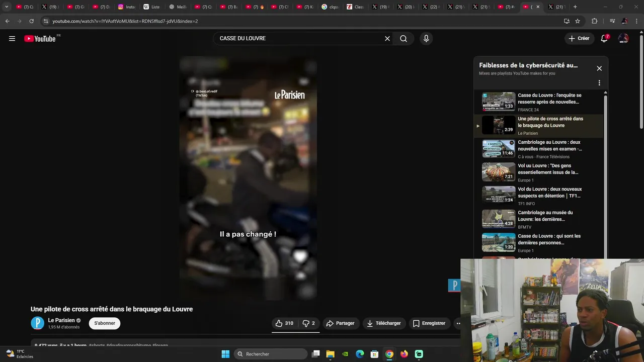Screen dimensions: 644x362
Task: Click the video title 'Une pilote de cross arrêté'
Action: point(112,309)
